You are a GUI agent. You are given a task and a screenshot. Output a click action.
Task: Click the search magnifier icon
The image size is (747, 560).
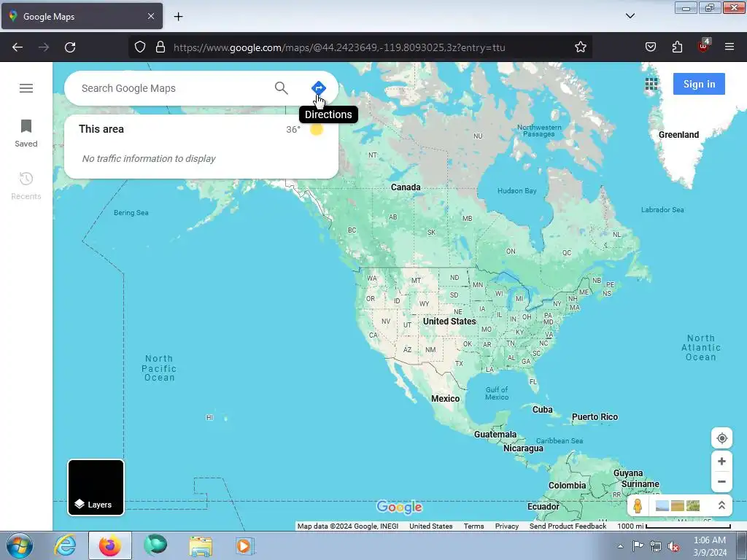pos(281,88)
